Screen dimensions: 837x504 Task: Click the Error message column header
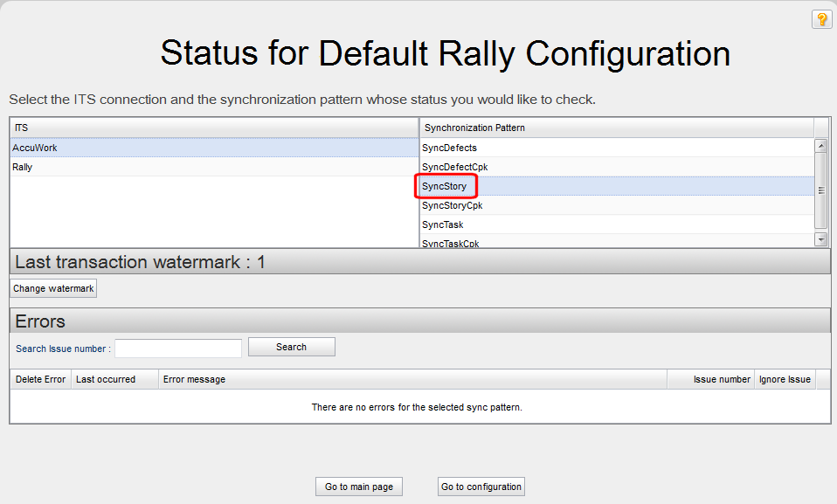pos(194,379)
